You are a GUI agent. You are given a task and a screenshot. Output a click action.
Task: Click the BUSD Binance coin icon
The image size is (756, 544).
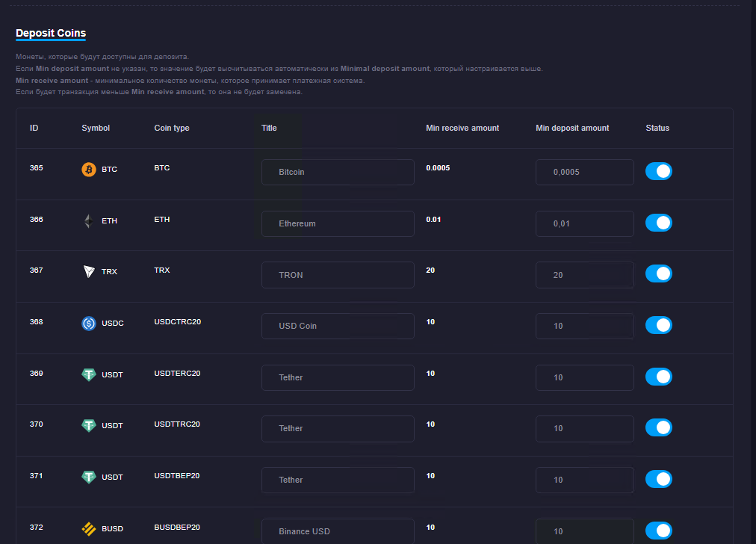coord(89,529)
